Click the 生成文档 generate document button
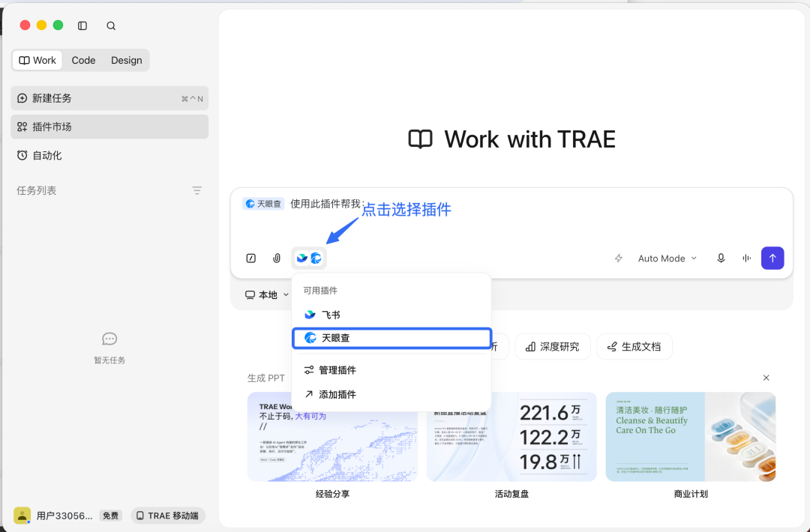The height and width of the screenshot is (532, 810). 634,347
